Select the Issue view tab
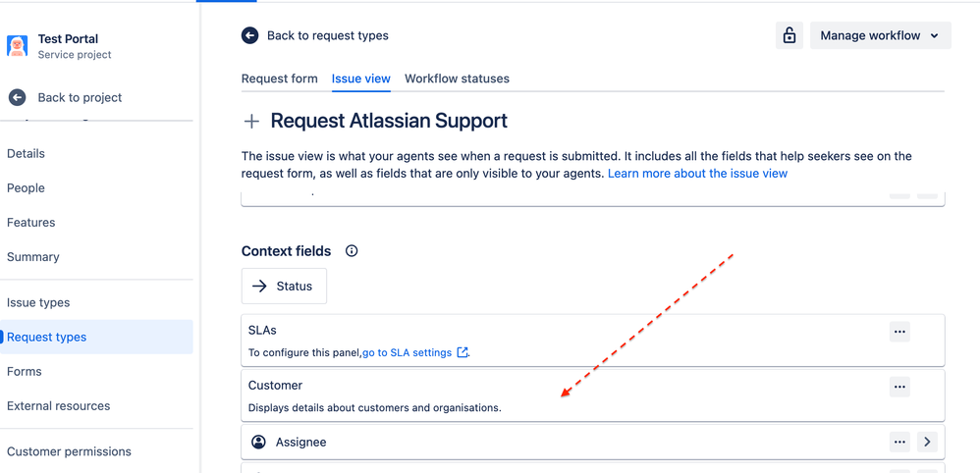Screen dimensions: 980x473 (361, 79)
